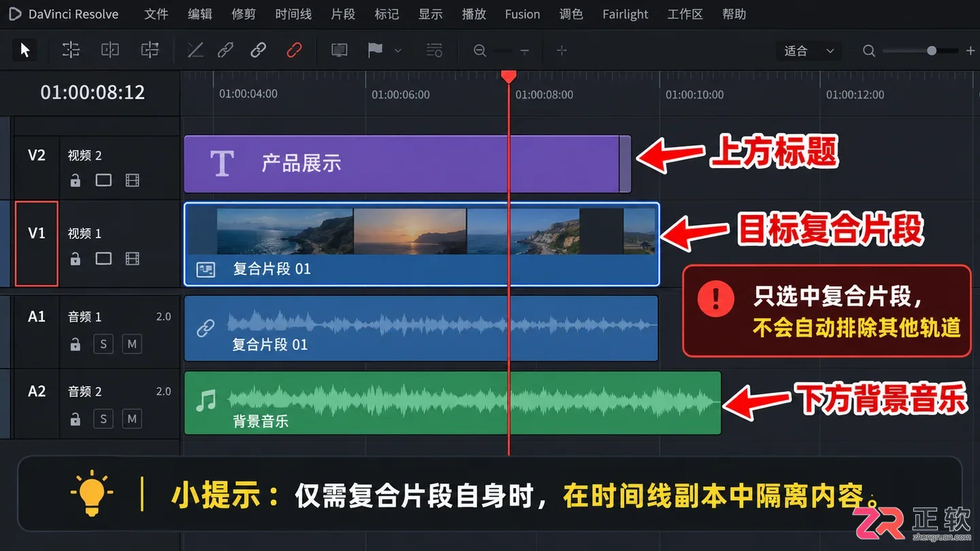
Task: Toggle auto track selector on 视频 1
Action: [103, 258]
